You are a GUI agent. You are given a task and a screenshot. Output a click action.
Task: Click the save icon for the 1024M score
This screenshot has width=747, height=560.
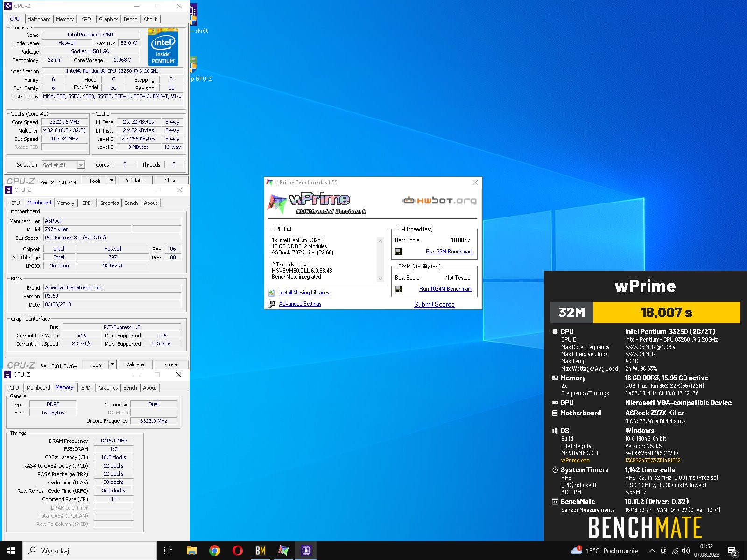(398, 289)
